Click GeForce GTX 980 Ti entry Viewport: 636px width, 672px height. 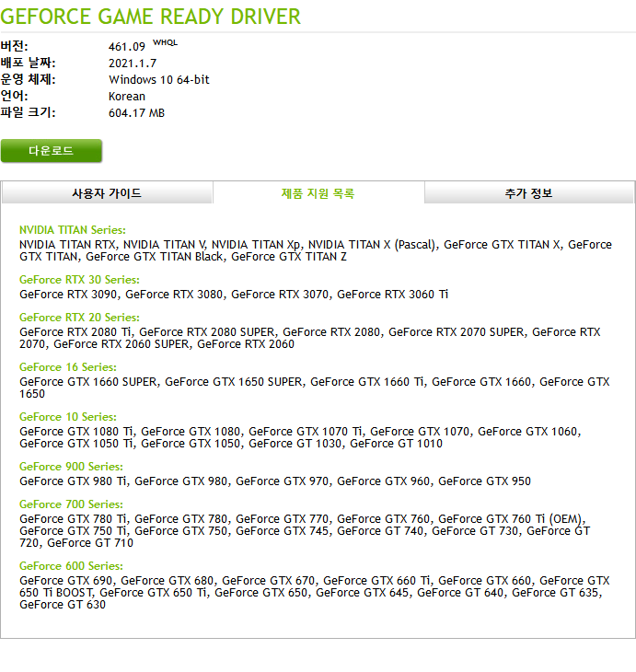pos(74,481)
